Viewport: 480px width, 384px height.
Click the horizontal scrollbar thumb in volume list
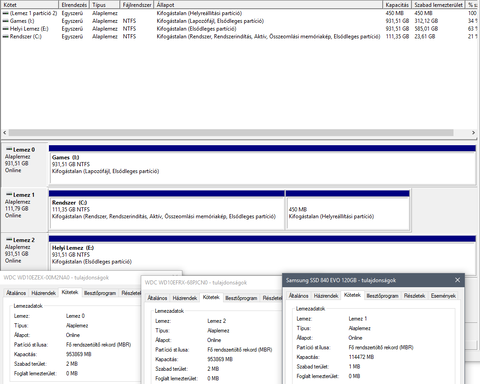(x=231, y=133)
